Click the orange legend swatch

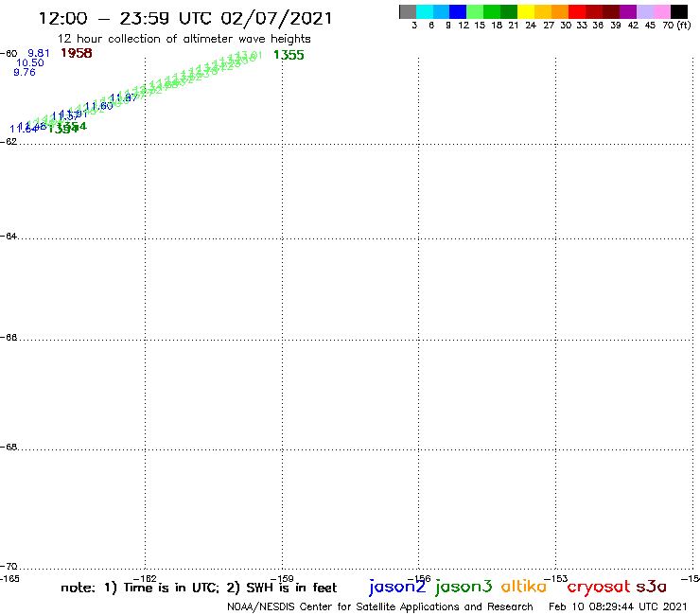[x=560, y=11]
